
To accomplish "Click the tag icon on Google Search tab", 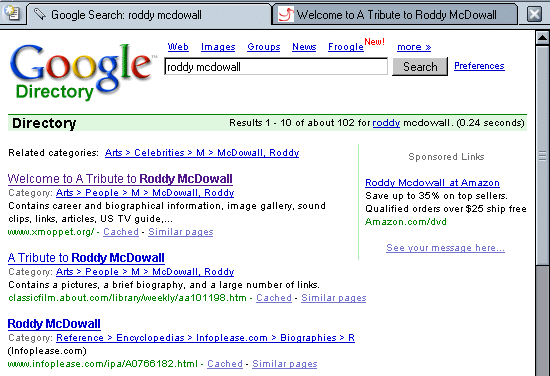I will click(x=40, y=14).
